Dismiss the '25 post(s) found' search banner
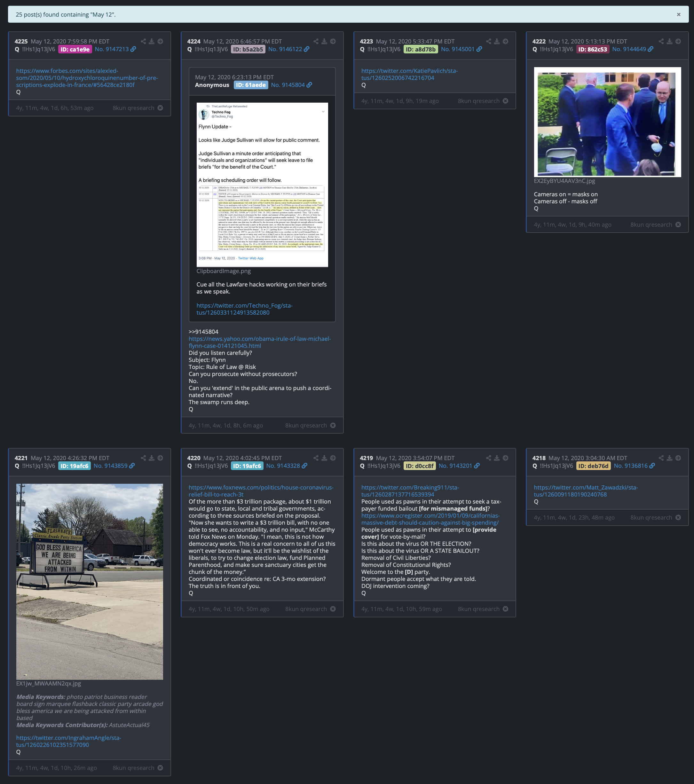The image size is (694, 784). (678, 15)
